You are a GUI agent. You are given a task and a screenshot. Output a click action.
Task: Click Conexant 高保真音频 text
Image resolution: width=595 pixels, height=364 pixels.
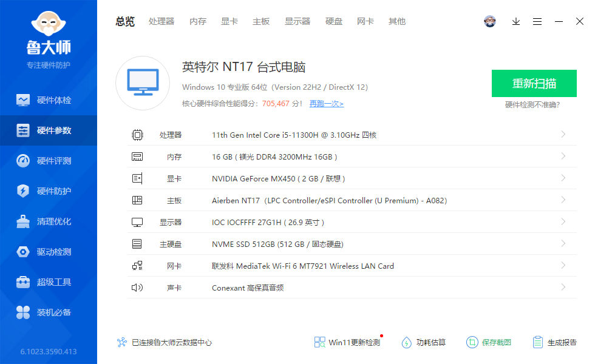tap(248, 288)
